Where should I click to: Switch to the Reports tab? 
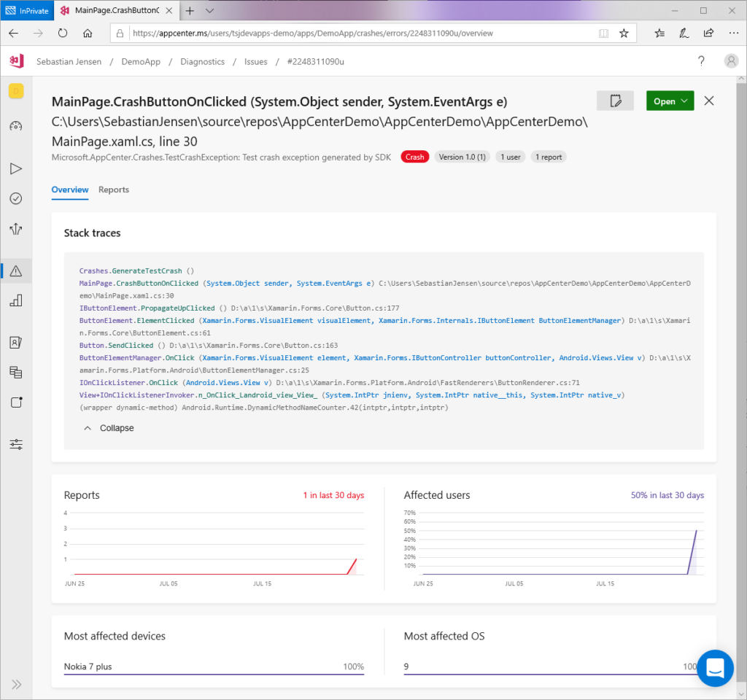(x=114, y=190)
